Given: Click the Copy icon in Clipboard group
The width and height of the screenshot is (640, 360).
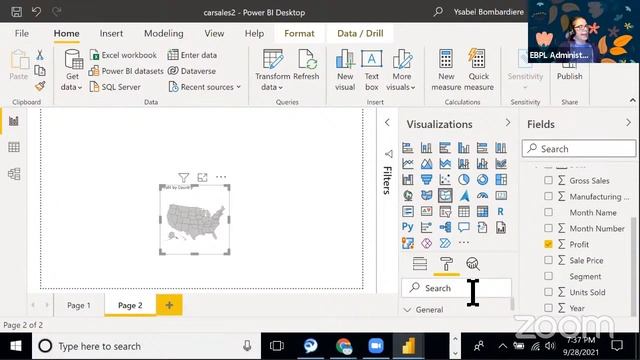Looking at the screenshot, I should click(x=40, y=70).
